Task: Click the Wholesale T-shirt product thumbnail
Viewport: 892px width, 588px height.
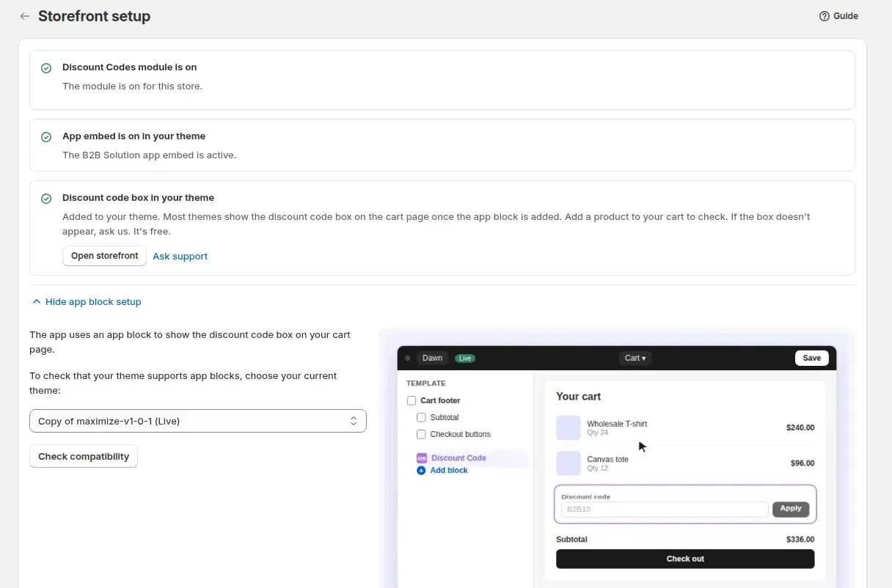Action: point(569,428)
